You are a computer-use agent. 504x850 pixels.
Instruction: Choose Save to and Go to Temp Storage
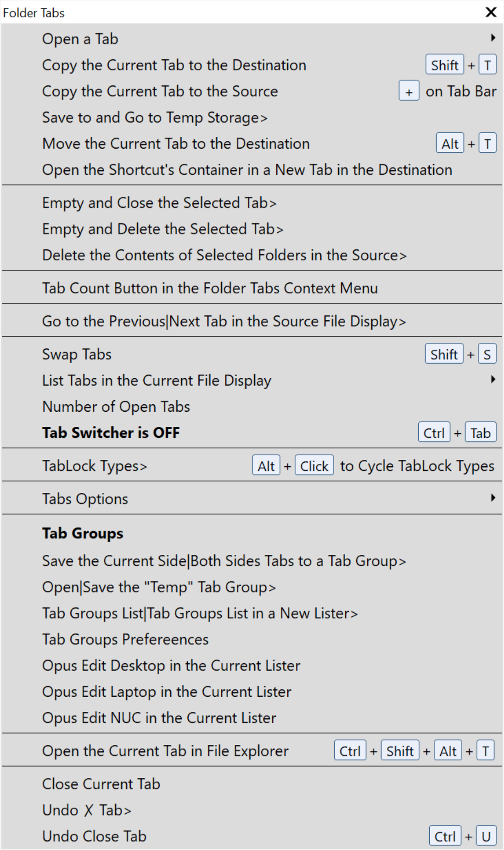click(x=155, y=117)
